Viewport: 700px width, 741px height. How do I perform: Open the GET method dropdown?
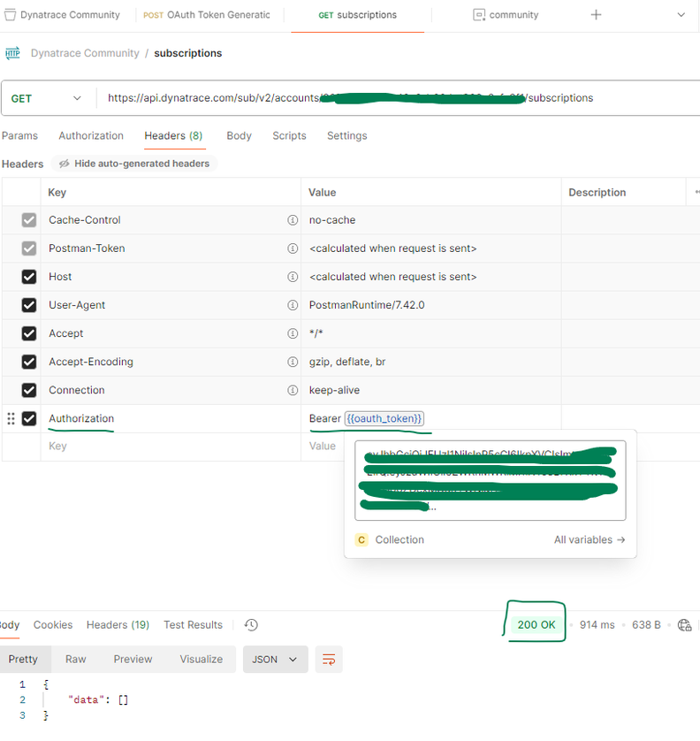coord(46,99)
